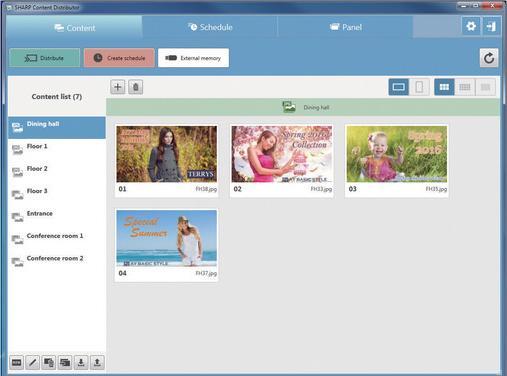Select the Conference room 1 list
Image resolution: width=507 pixels, height=376 pixels.
pyautogui.click(x=57, y=239)
